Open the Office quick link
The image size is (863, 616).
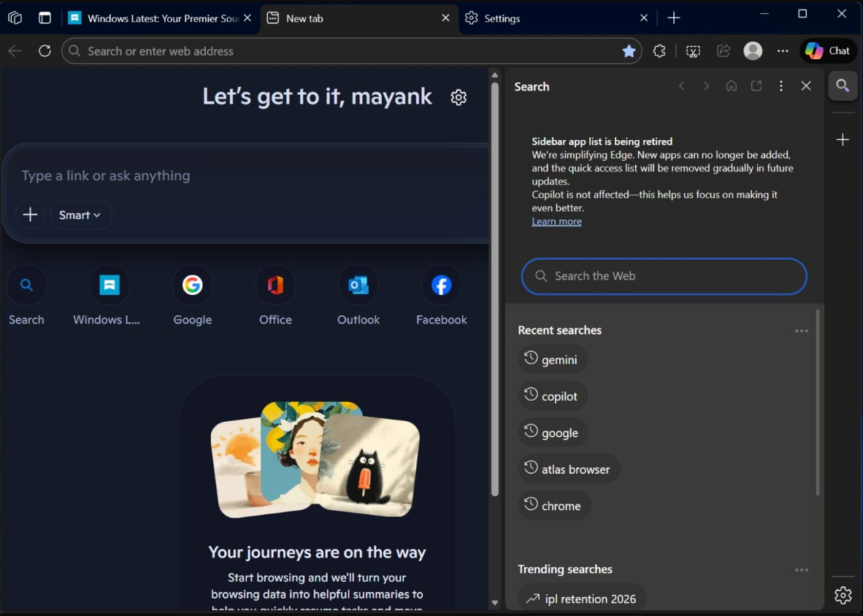tap(275, 296)
